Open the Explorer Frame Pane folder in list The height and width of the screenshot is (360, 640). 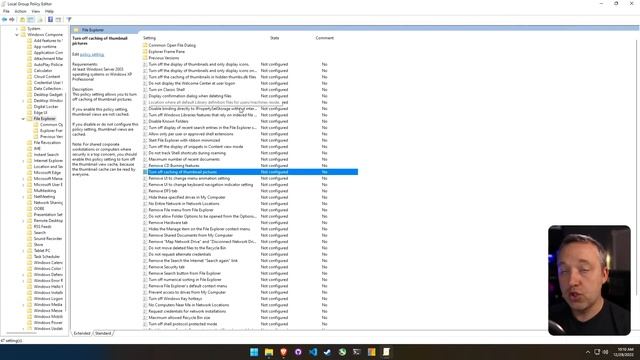coord(167,52)
